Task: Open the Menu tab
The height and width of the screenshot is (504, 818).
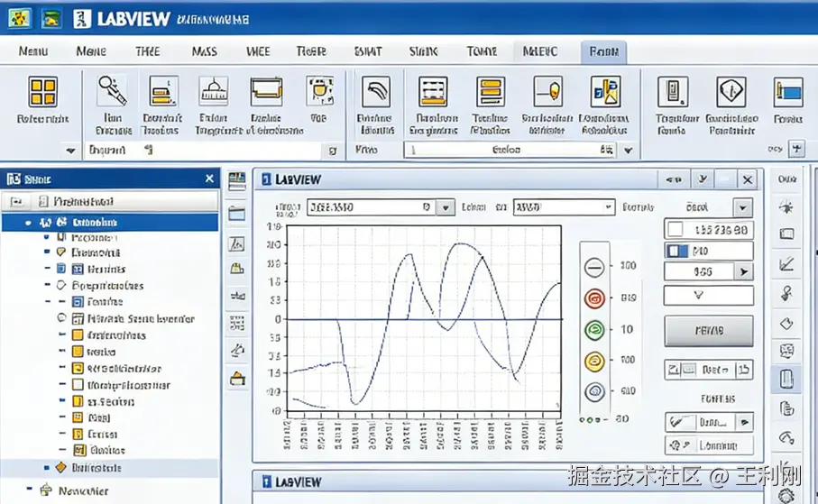Action: click(32, 51)
